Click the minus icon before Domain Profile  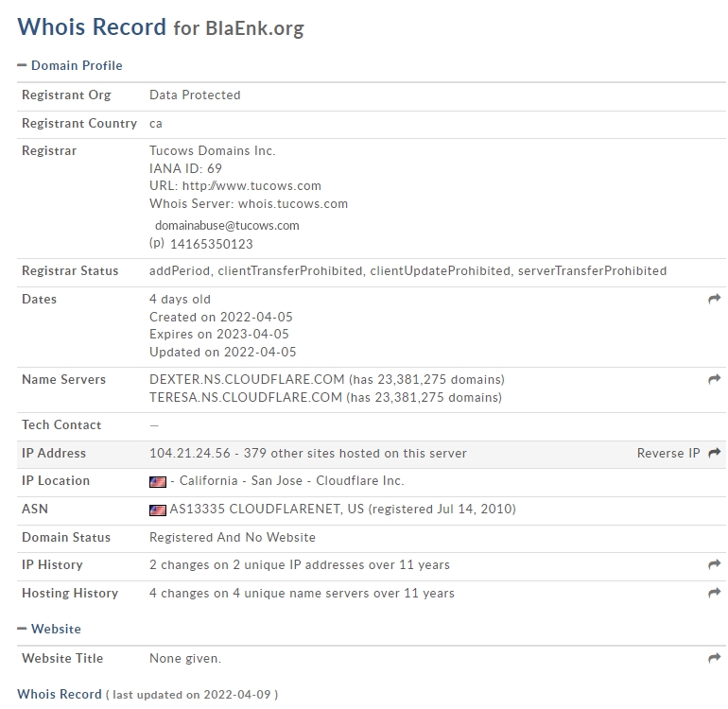(x=22, y=65)
